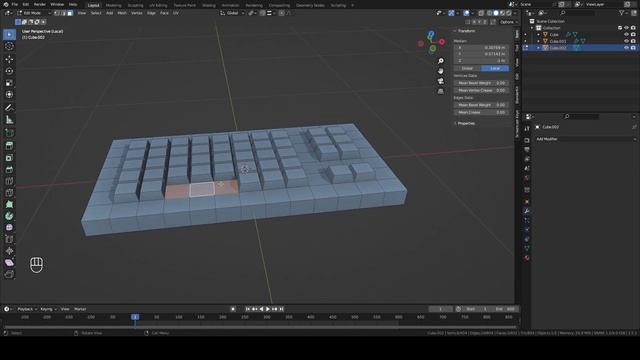Viewport: 640px width, 360px height.
Task: Open the Marker menu in timeline
Action: [x=80, y=309]
